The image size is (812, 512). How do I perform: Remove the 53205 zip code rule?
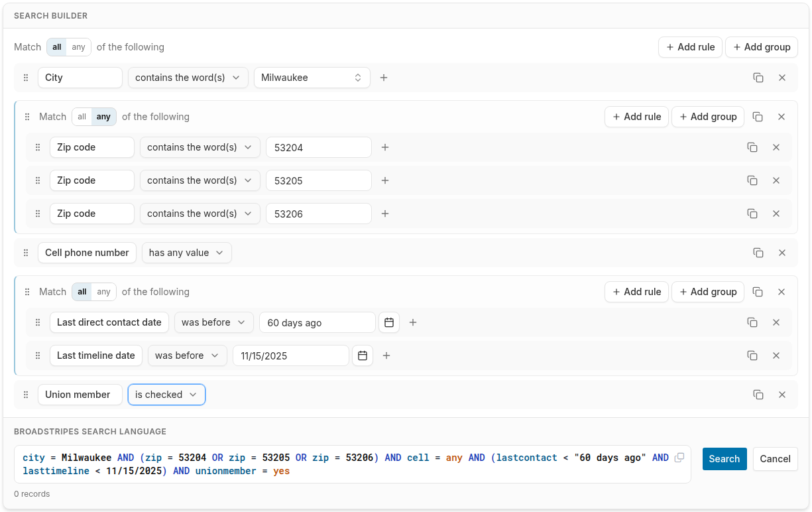(776, 180)
